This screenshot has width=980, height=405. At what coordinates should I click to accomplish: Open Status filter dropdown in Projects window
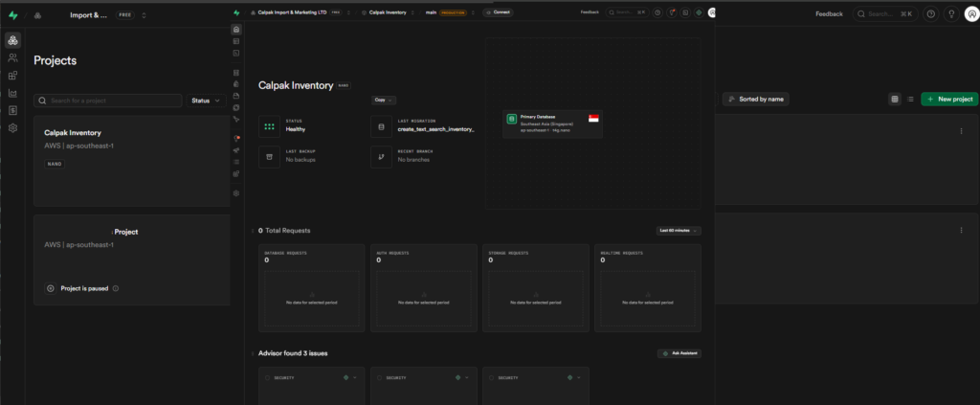point(206,100)
